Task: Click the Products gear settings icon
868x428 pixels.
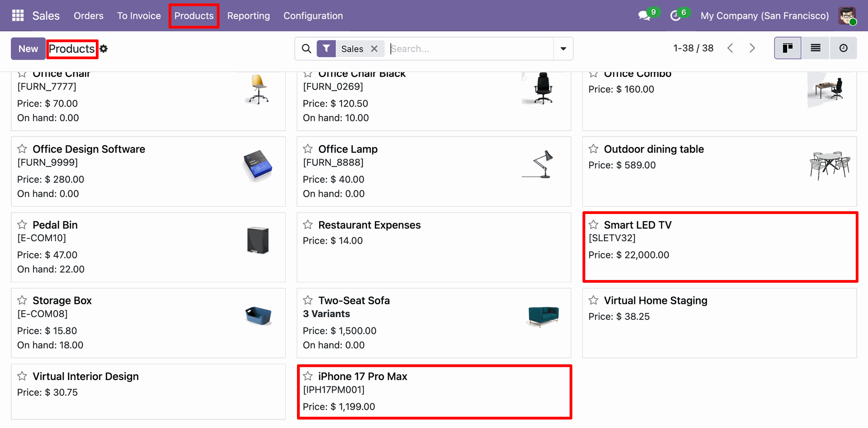Action: tap(104, 49)
